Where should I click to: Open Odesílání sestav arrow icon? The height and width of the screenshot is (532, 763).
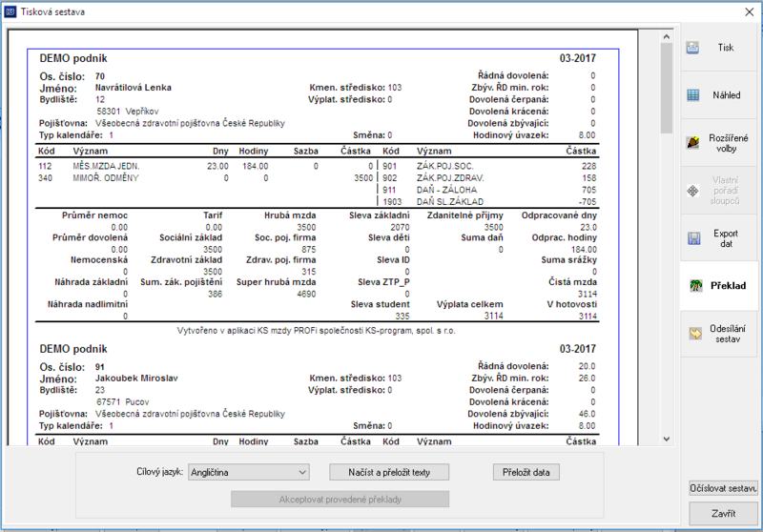coord(695,334)
